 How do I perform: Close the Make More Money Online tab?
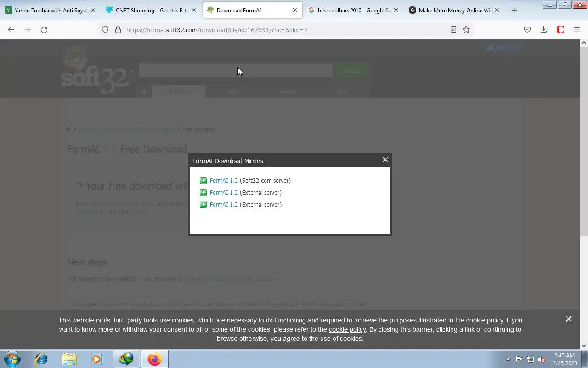497,10
